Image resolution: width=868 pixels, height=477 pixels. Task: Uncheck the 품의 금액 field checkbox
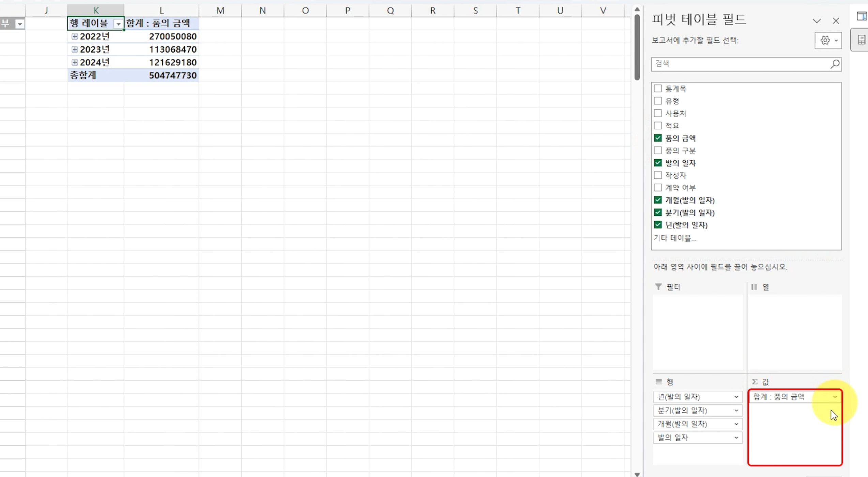[x=658, y=138]
